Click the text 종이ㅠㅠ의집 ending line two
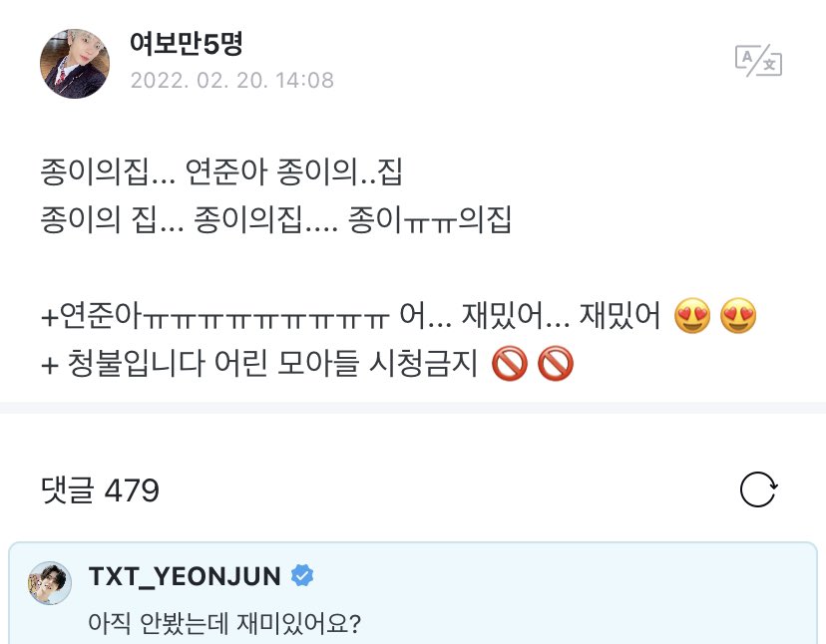Screen dimensions: 826x644 pyautogui.click(x=430, y=219)
